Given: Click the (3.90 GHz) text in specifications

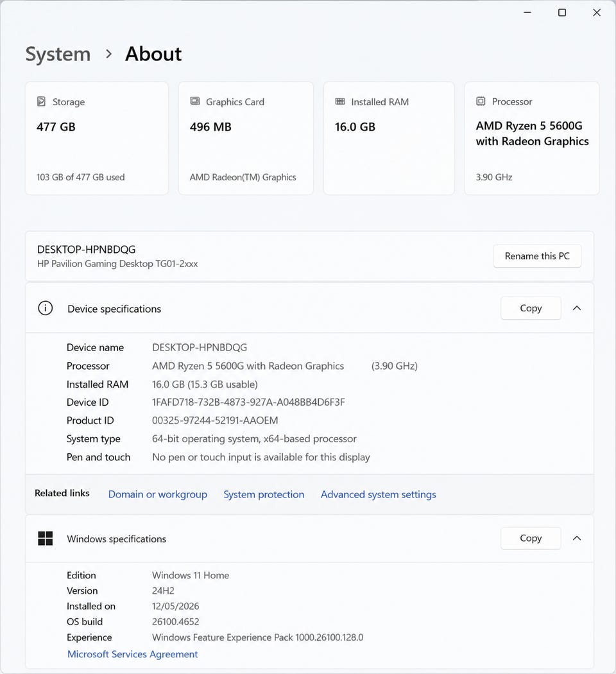Looking at the screenshot, I should [395, 367].
